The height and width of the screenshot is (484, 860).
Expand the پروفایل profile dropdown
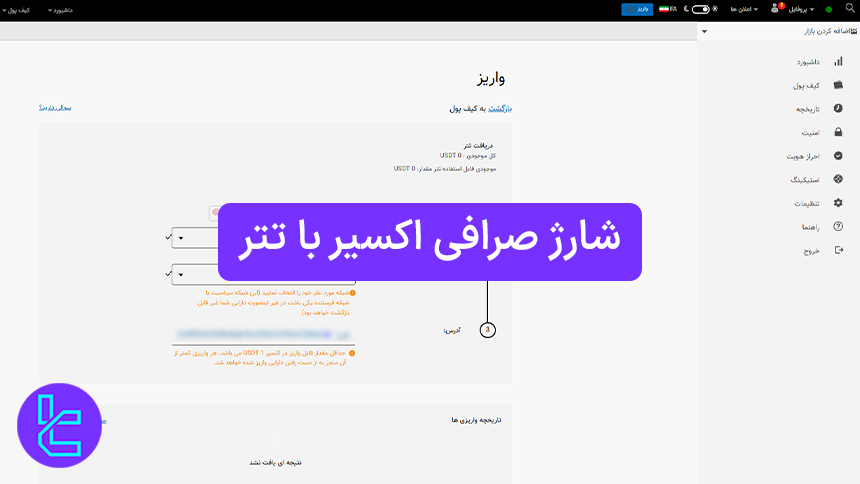point(801,9)
